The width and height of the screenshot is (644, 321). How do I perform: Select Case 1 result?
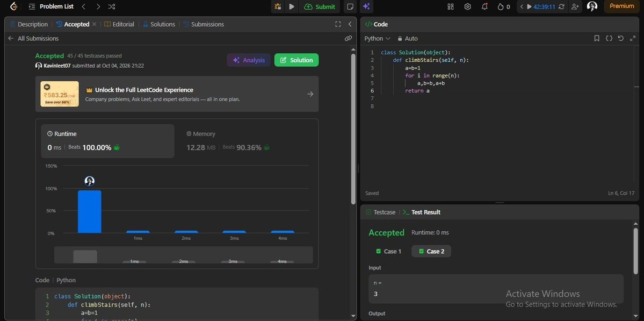coord(388,251)
